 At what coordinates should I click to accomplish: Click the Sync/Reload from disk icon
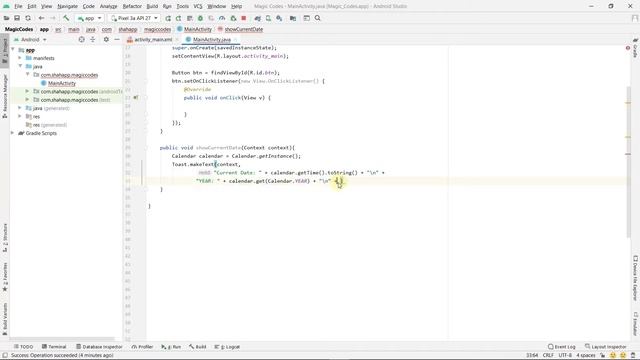(28, 18)
